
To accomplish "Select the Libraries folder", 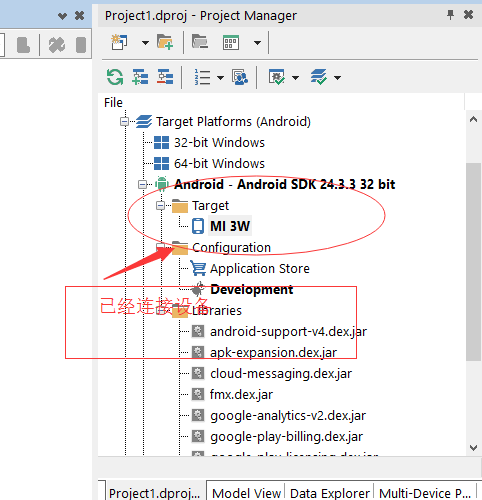I will (x=217, y=311).
